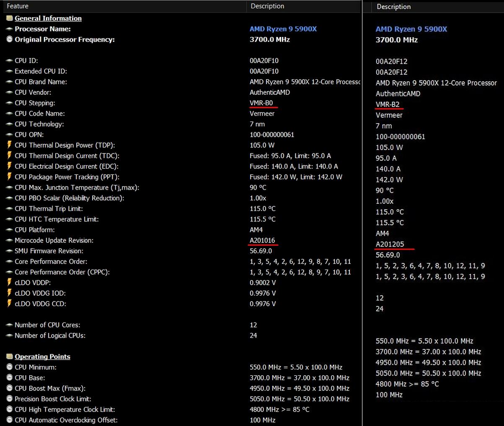
Task: Select the CPU ID row label
Action: pos(26,60)
